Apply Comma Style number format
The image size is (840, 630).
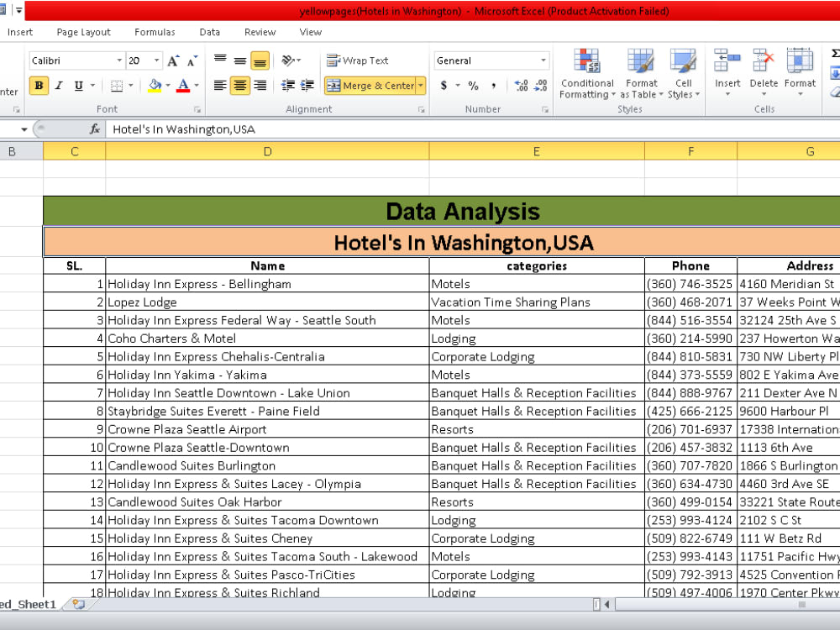pyautogui.click(x=493, y=85)
